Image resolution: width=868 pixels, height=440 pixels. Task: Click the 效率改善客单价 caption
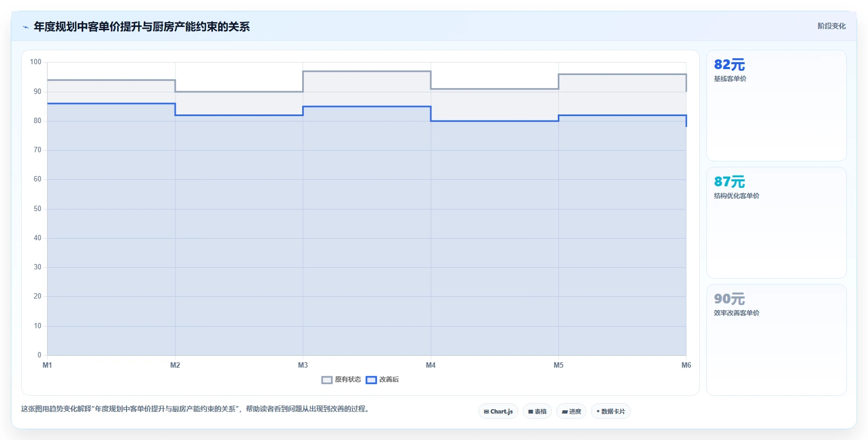click(x=737, y=313)
